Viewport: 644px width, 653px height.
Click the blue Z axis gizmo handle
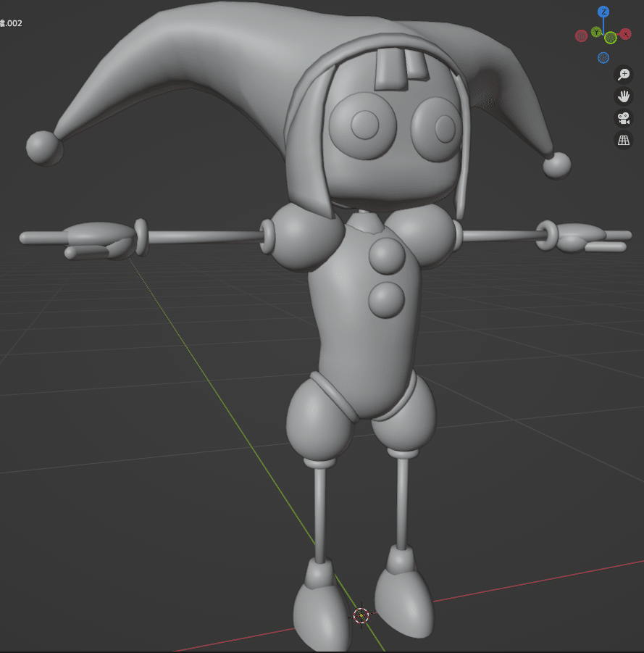coord(603,12)
